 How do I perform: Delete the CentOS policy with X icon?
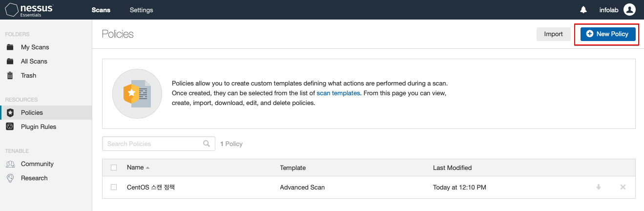(x=623, y=187)
